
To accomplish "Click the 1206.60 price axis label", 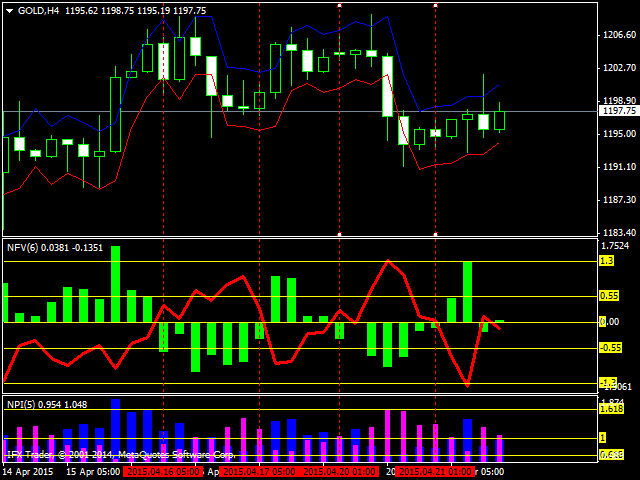I will (620, 35).
